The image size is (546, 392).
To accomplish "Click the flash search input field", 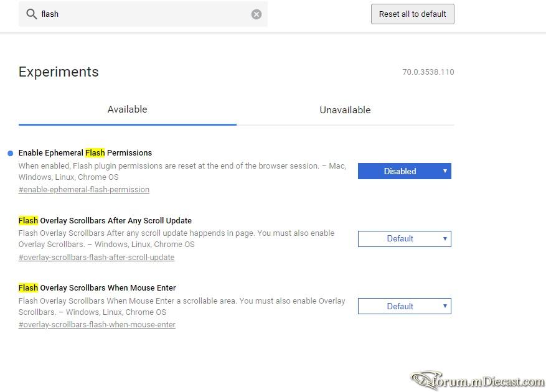I will [143, 14].
